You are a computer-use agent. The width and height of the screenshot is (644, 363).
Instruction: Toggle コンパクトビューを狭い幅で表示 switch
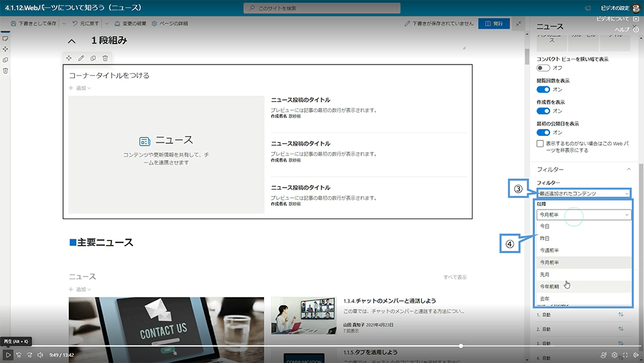(543, 68)
